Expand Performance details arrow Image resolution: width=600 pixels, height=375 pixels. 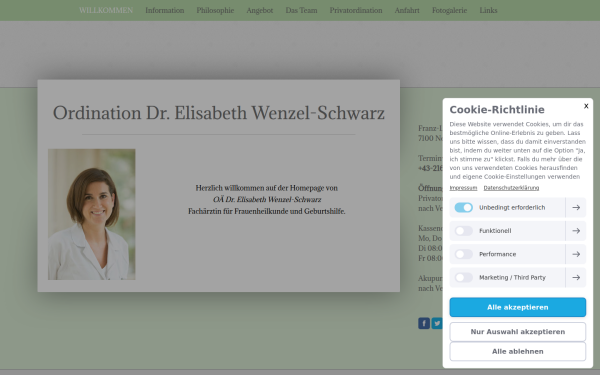click(576, 254)
